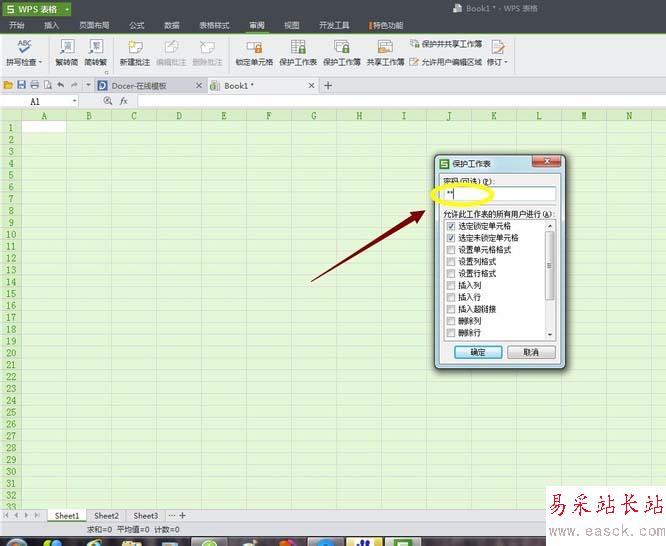The image size is (666, 546).
Task: Click the password input field
Action: coord(499,194)
